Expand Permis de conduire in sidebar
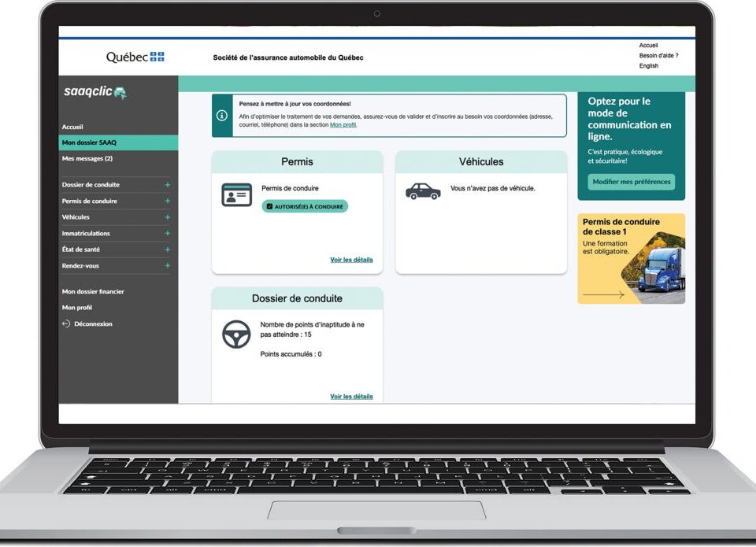 (167, 201)
